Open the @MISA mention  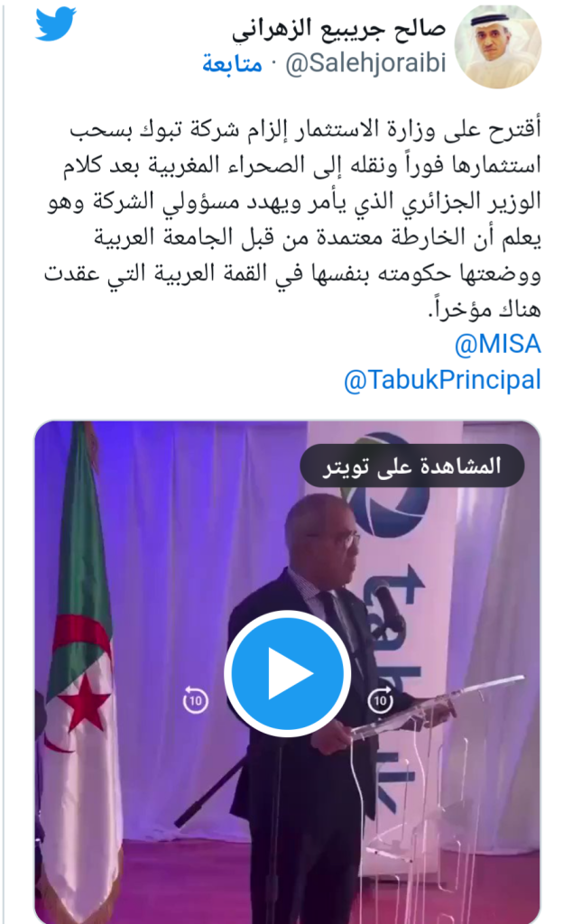pos(498,344)
